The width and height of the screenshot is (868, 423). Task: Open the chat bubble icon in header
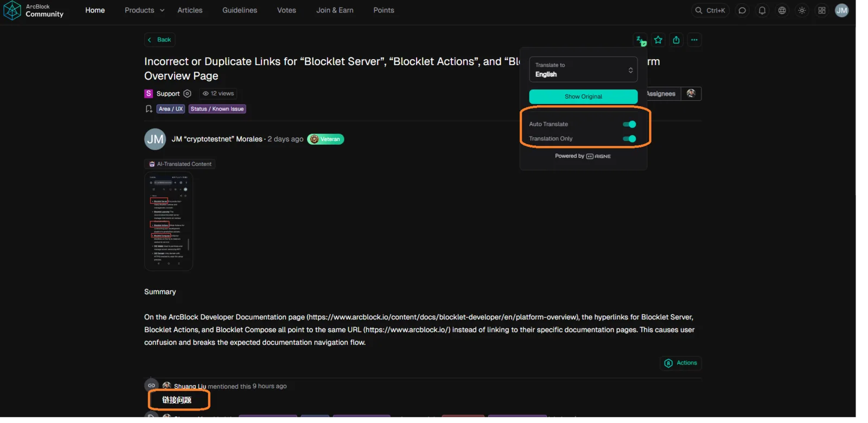[742, 10]
